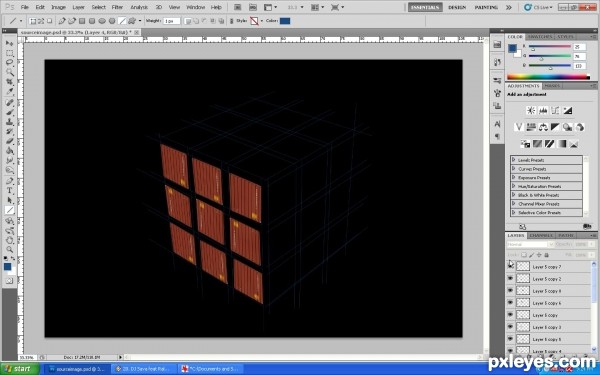Viewport: 600px width, 375px height.
Task: Switch to the Design workspace
Action: 457,7
